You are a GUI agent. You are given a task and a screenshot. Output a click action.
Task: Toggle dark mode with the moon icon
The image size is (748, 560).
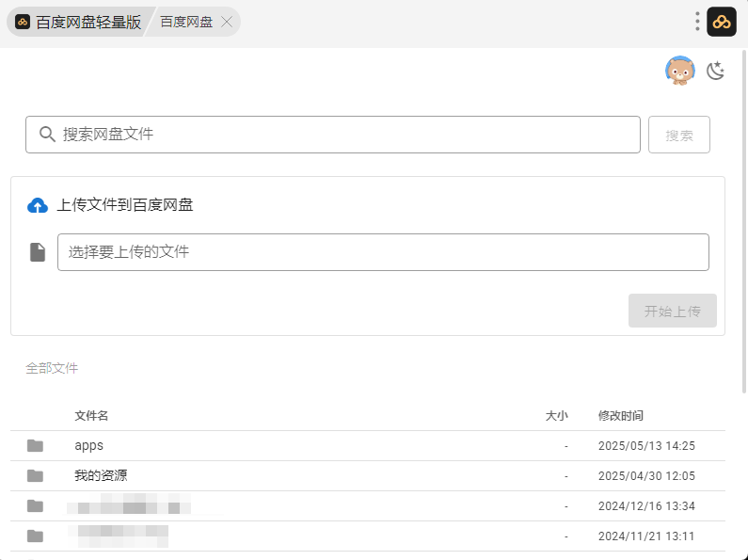716,71
